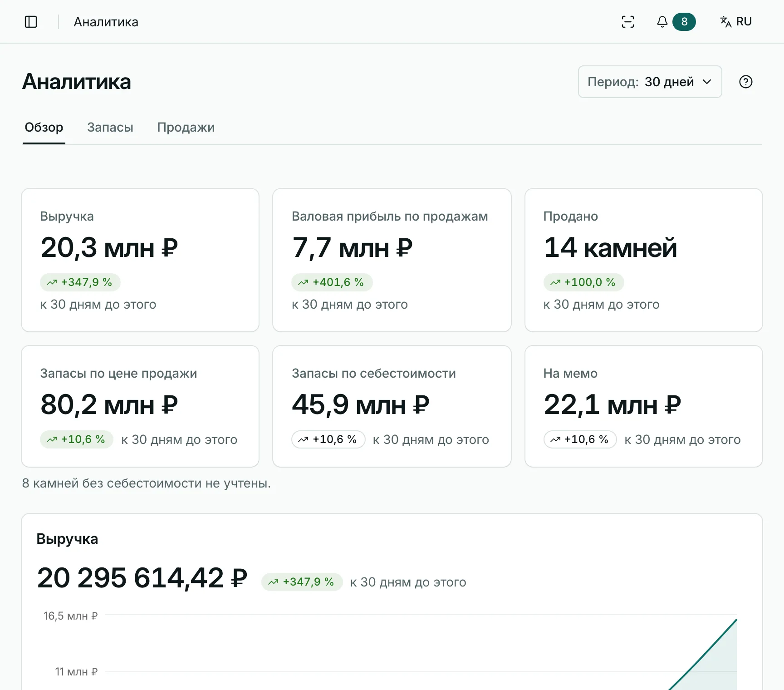The width and height of the screenshot is (784, 690).
Task: Switch language via RU translate icon
Action: tap(736, 22)
